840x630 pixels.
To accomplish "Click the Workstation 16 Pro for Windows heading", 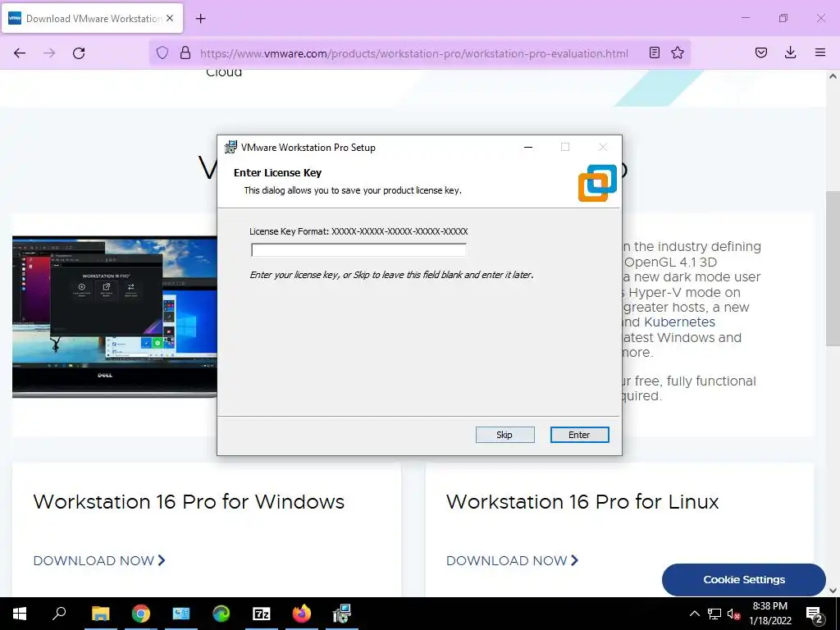I will pyautogui.click(x=189, y=502).
